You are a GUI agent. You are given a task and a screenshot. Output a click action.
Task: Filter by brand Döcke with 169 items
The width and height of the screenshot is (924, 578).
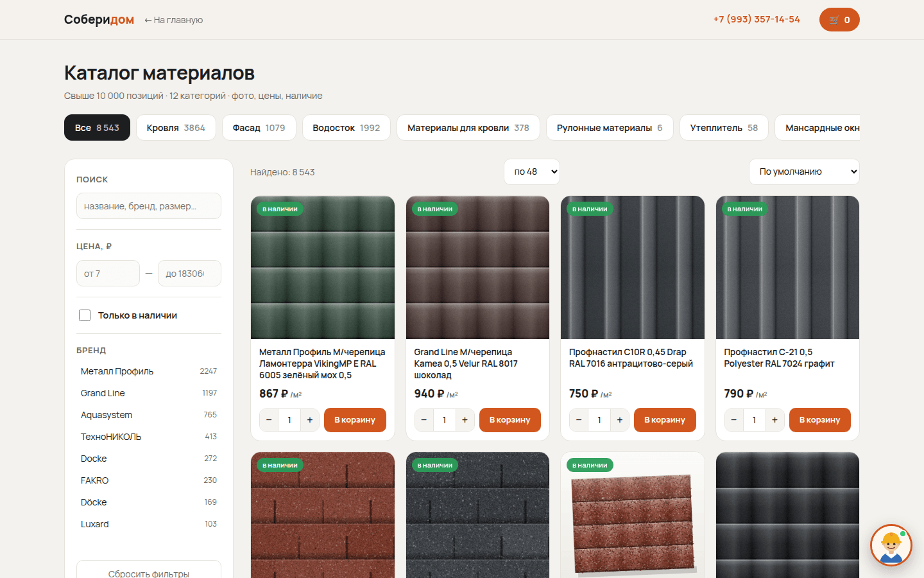point(149,502)
